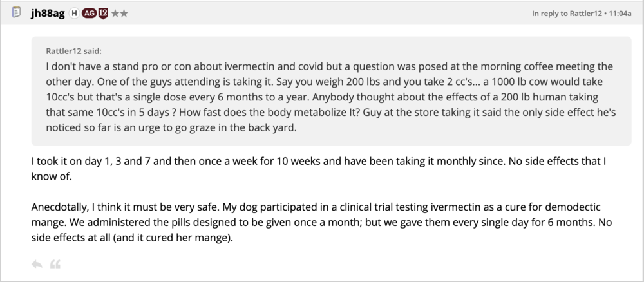Reply to the post using arrow icon
Image resolution: width=644 pixels, height=282 pixels.
click(x=37, y=264)
